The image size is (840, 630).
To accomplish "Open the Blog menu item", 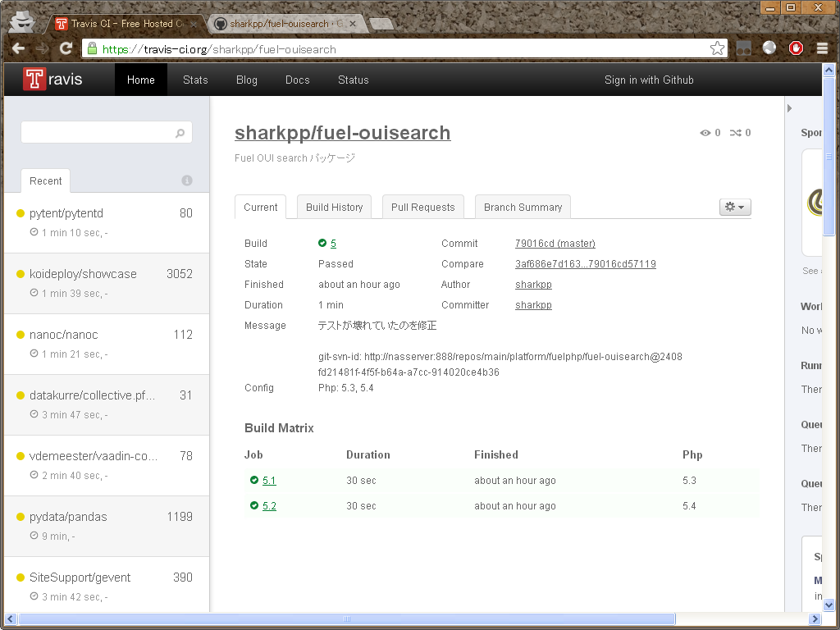I will (247, 80).
